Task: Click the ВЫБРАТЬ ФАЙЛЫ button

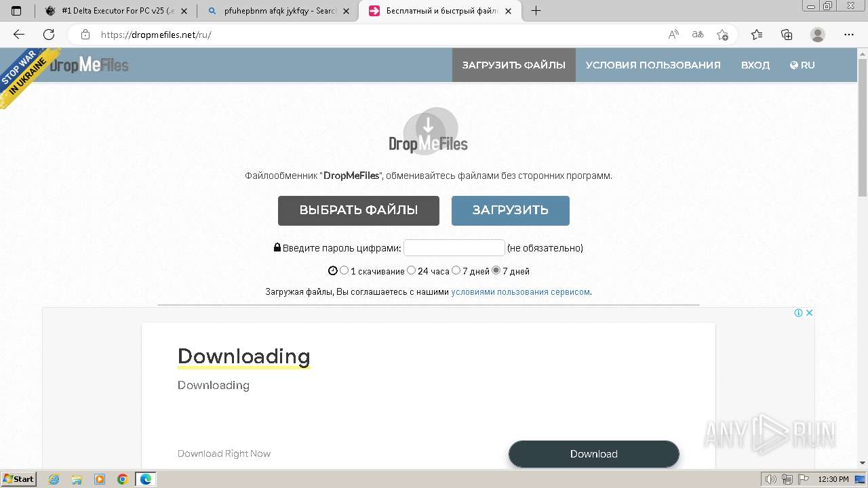Action: click(x=359, y=210)
